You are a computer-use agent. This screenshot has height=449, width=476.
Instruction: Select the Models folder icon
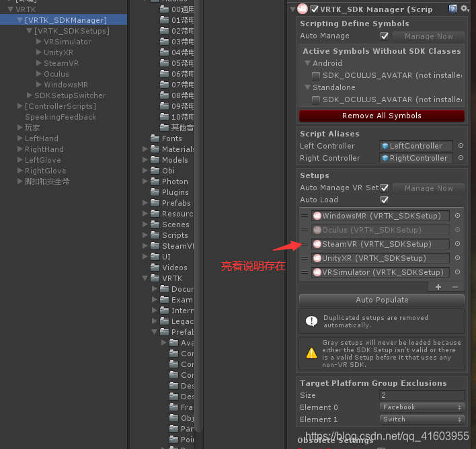pos(155,160)
